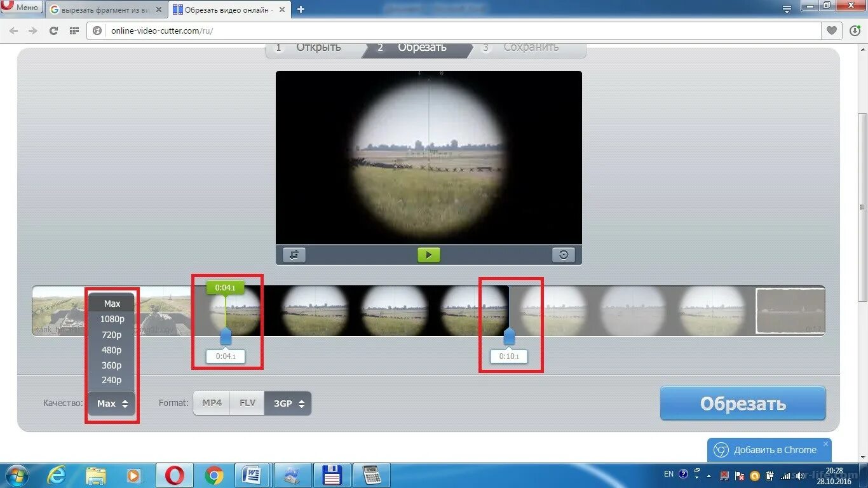Image resolution: width=868 pixels, height=488 pixels.
Task: Choose 480p quality option
Action: [112, 350]
